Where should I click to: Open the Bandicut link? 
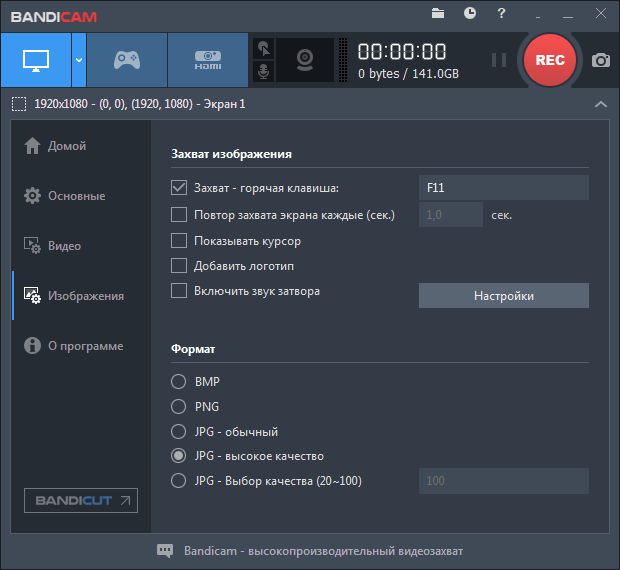(x=81, y=500)
